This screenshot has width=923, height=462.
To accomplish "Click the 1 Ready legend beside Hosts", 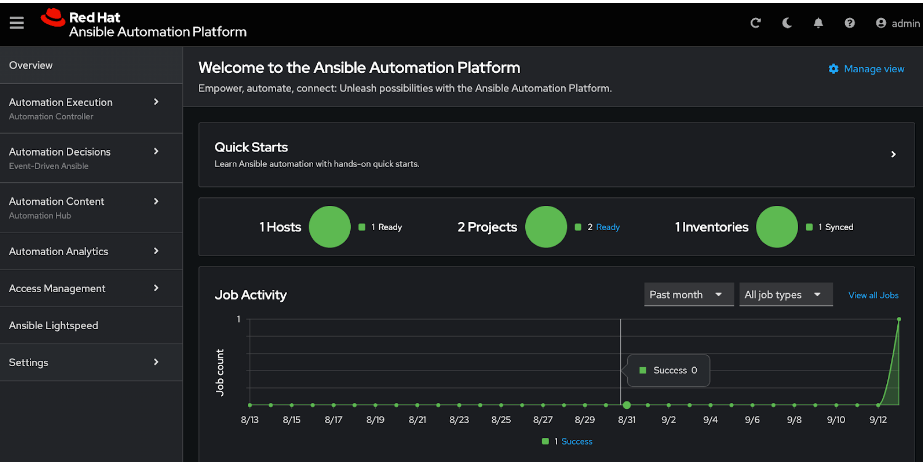I will click(x=380, y=227).
